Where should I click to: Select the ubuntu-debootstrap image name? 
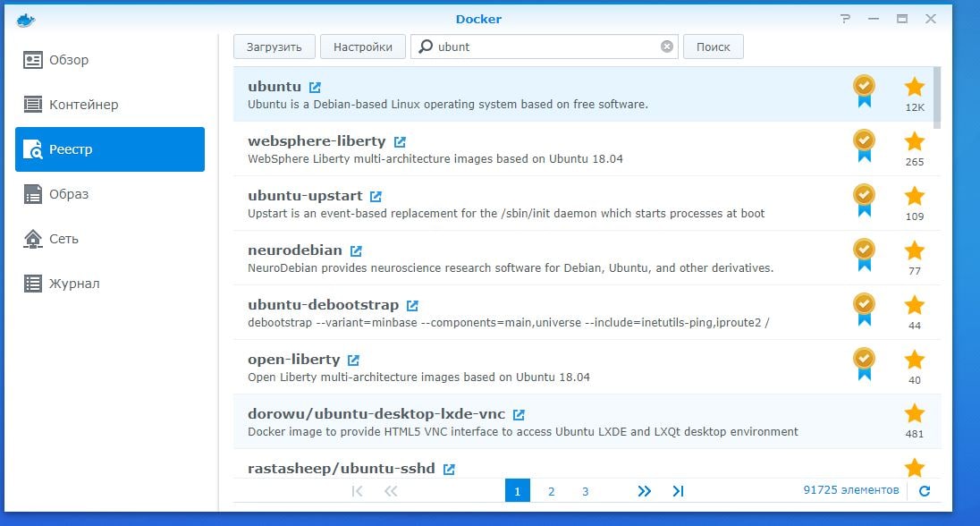point(323,304)
